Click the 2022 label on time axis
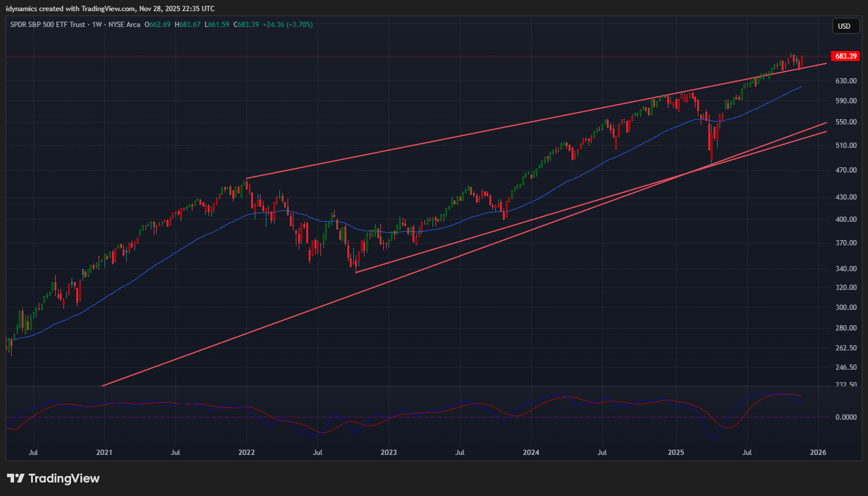 coord(246,453)
